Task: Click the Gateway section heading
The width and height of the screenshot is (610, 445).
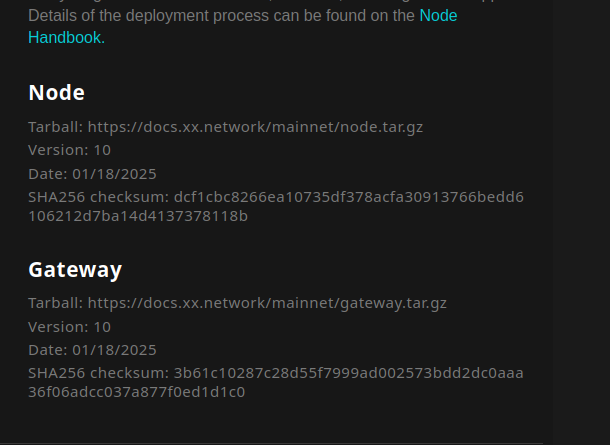Action: (x=75, y=269)
